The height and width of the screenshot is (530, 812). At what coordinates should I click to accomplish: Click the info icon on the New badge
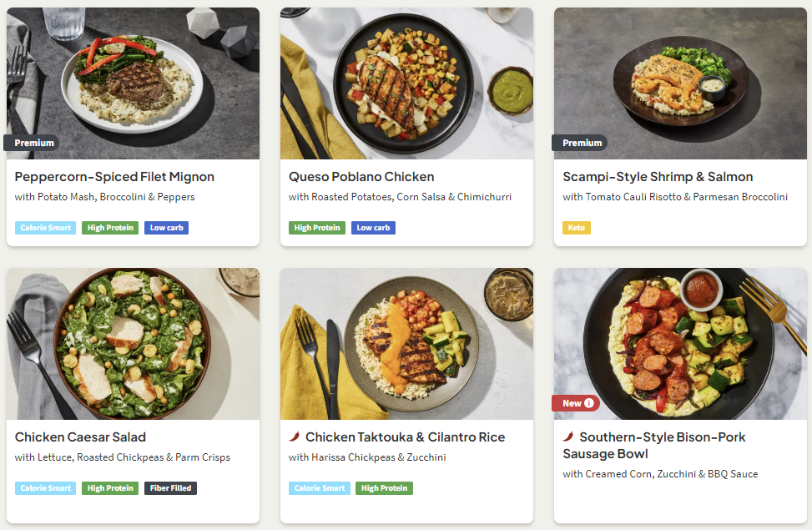click(x=589, y=403)
